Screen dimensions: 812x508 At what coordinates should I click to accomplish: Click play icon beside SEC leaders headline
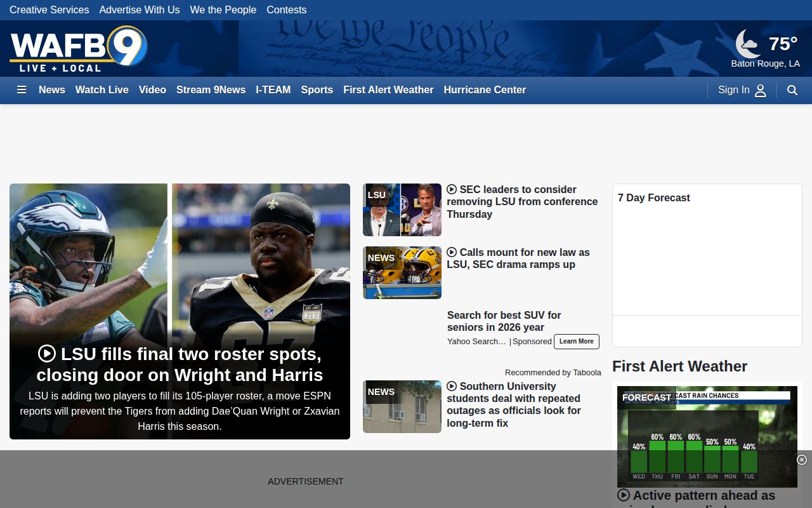click(x=452, y=189)
